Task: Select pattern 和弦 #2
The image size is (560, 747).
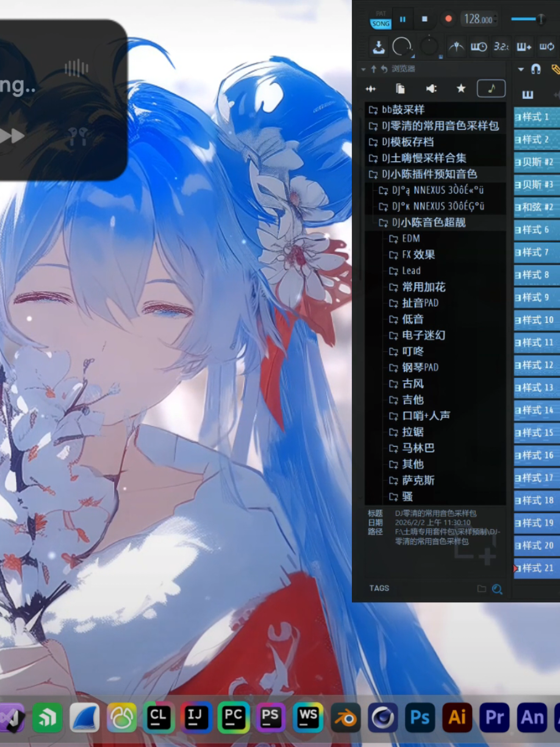Action: 537,208
